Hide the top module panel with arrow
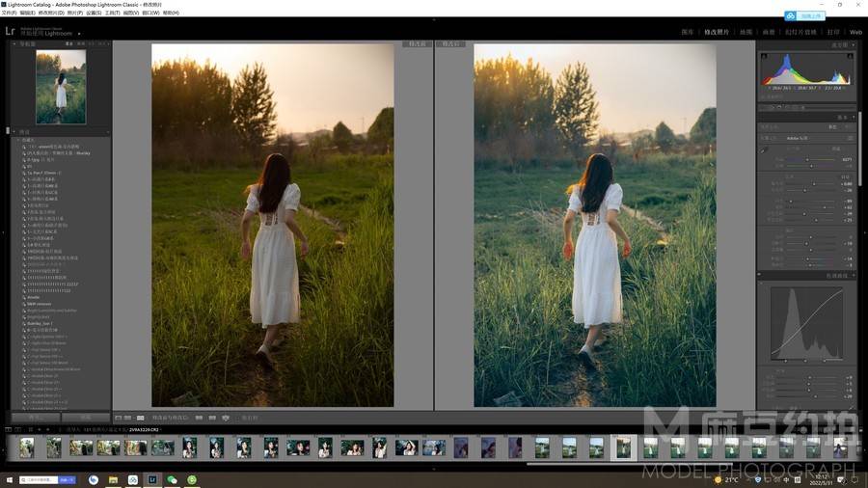This screenshot has height=488, width=868. click(434, 19)
